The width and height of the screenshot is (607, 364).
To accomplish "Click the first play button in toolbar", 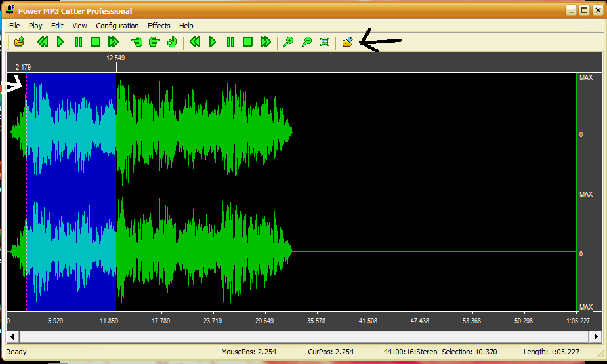I will pos(60,42).
